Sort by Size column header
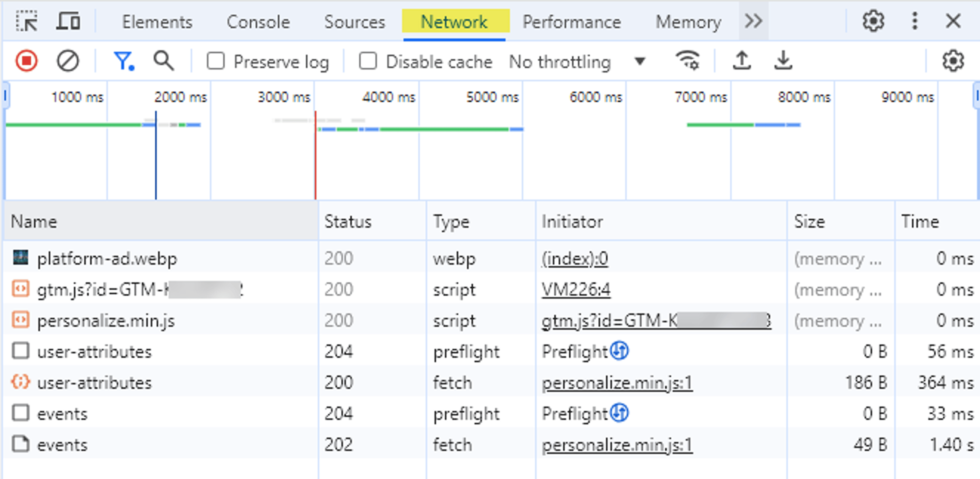Screen dimensions: 980x479 (x=841, y=221)
